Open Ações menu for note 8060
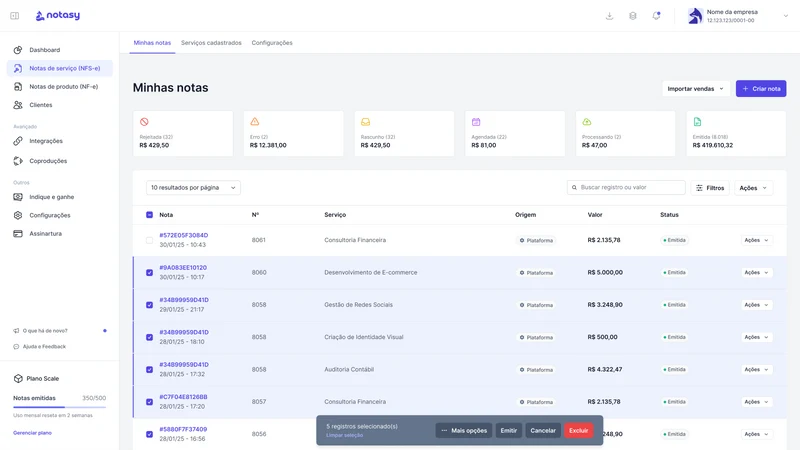 [756, 272]
